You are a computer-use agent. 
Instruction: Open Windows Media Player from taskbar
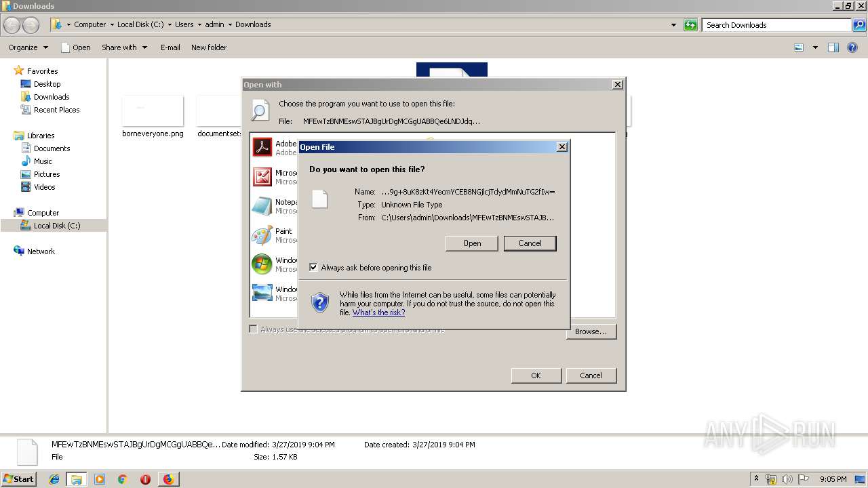[100, 479]
